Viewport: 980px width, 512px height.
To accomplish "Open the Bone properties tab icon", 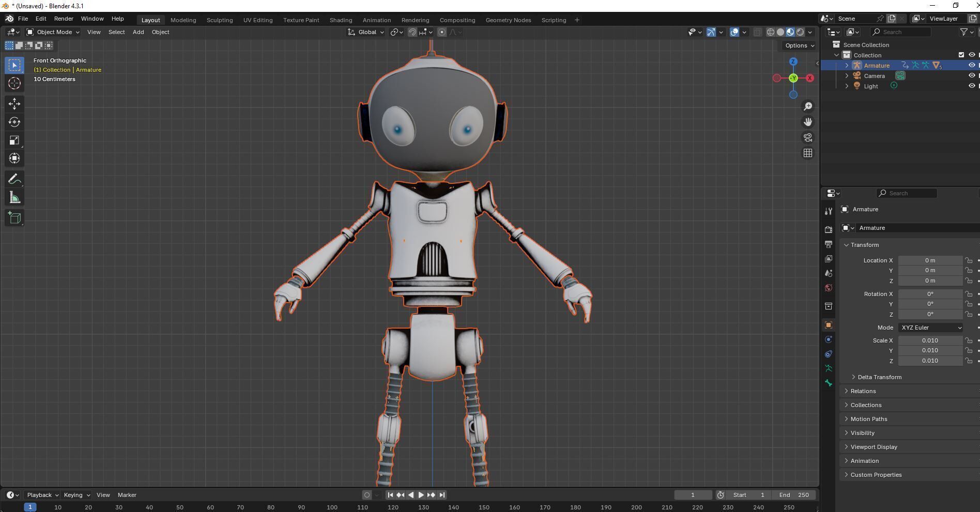I will [829, 383].
